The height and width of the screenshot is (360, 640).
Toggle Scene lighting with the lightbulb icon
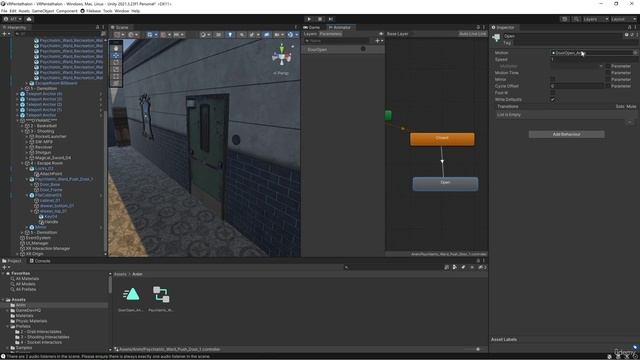tap(230, 35)
